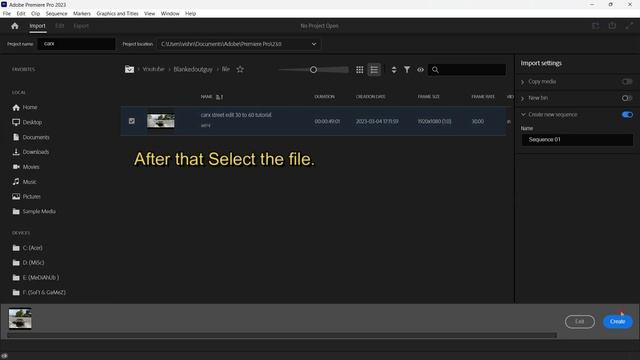The height and width of the screenshot is (360, 640).
Task: Open Documents in sidebar
Action: coord(31,137)
